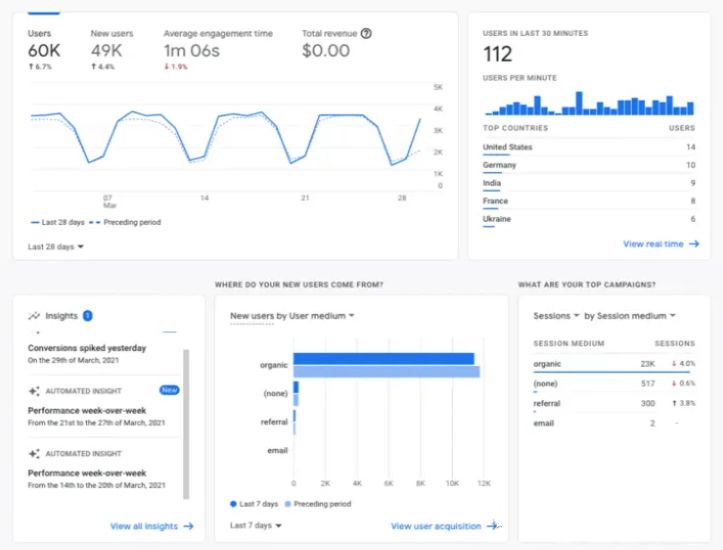Screen dimensions: 723x550
Task: Select the Users metric tab
Action: pos(42,44)
